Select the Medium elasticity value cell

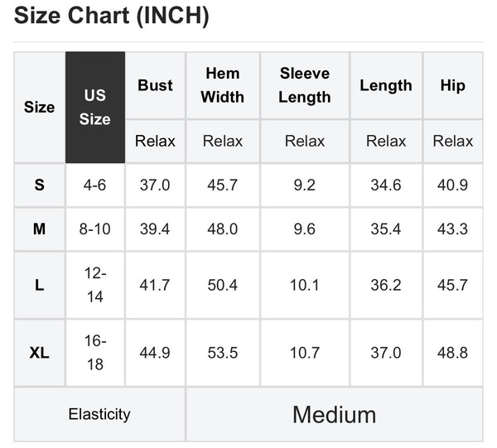pyautogui.click(x=334, y=414)
